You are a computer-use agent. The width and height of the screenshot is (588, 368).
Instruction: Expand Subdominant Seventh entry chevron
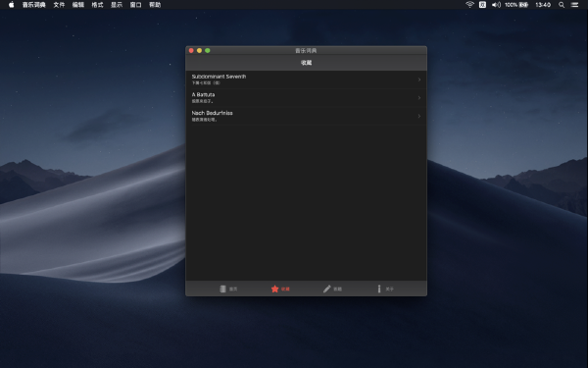[x=419, y=79]
